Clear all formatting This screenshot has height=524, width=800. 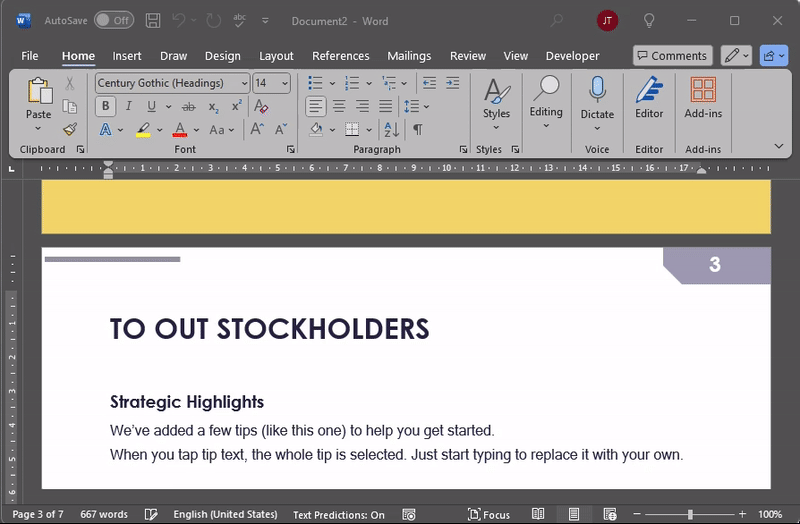click(x=261, y=107)
